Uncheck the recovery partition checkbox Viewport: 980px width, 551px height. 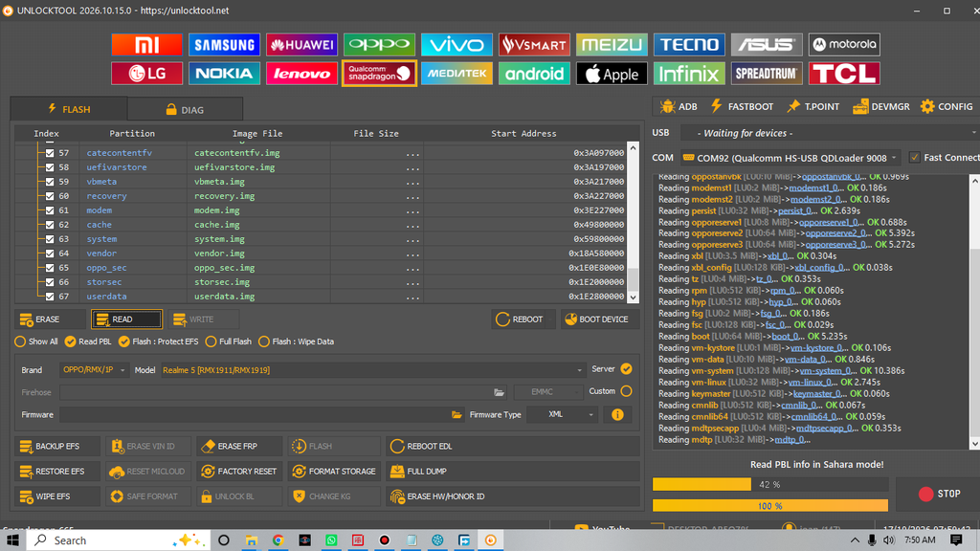coord(50,196)
